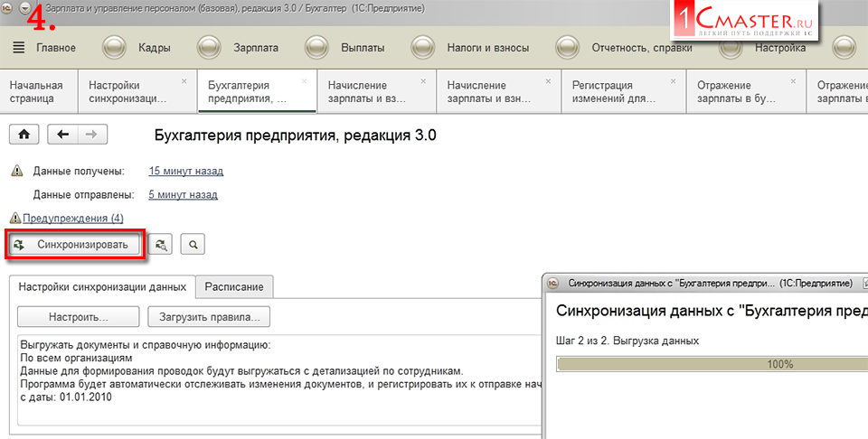
Task: Click the 100% progress bar in sync window
Action: click(712, 364)
